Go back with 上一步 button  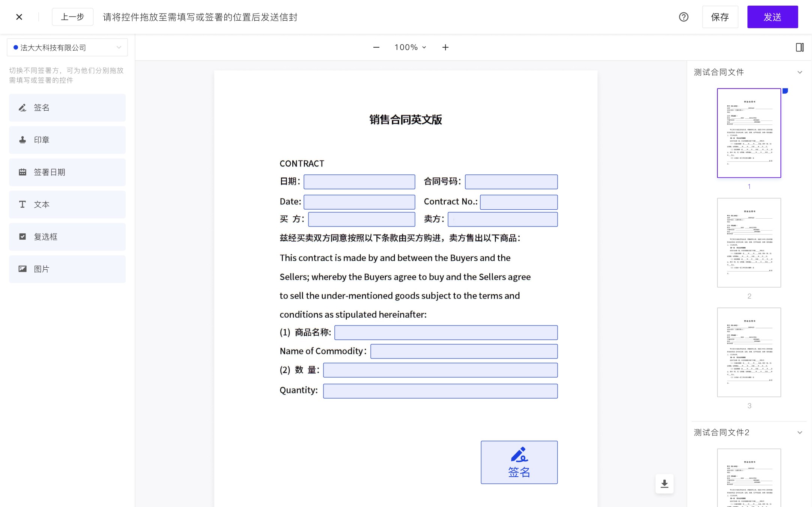click(x=72, y=17)
